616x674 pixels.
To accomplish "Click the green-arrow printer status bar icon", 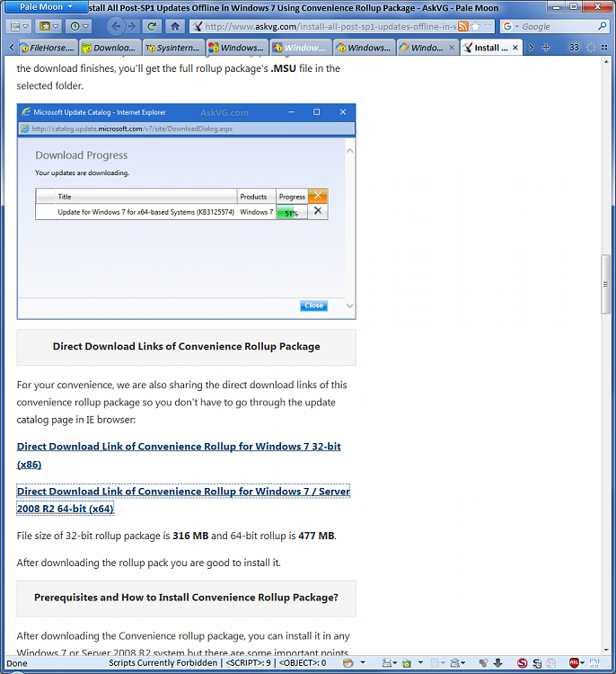I will pyautogui.click(x=389, y=663).
